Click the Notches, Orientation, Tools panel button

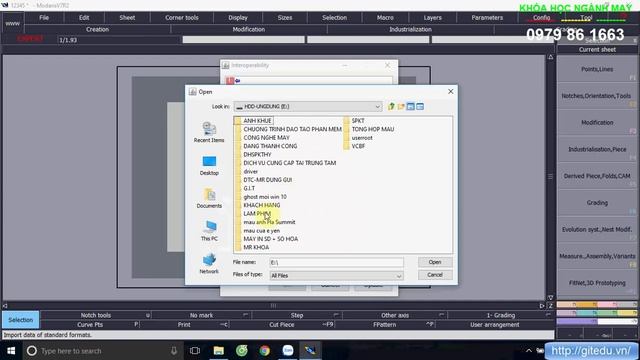coord(597,96)
